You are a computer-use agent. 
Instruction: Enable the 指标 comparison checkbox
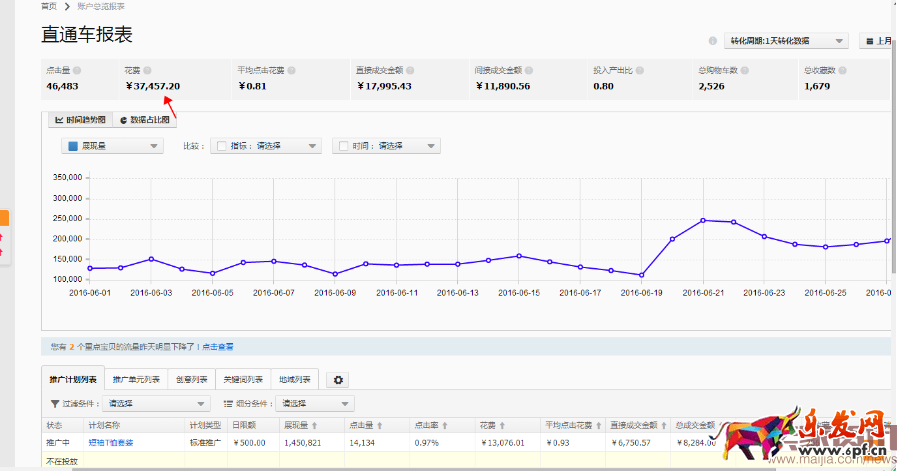[x=221, y=146]
